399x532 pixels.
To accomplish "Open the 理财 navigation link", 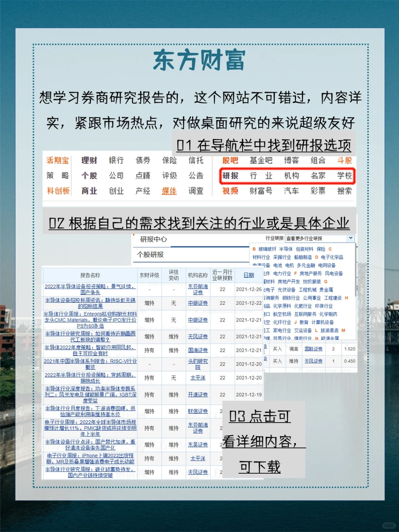I will pyautogui.click(x=89, y=161).
